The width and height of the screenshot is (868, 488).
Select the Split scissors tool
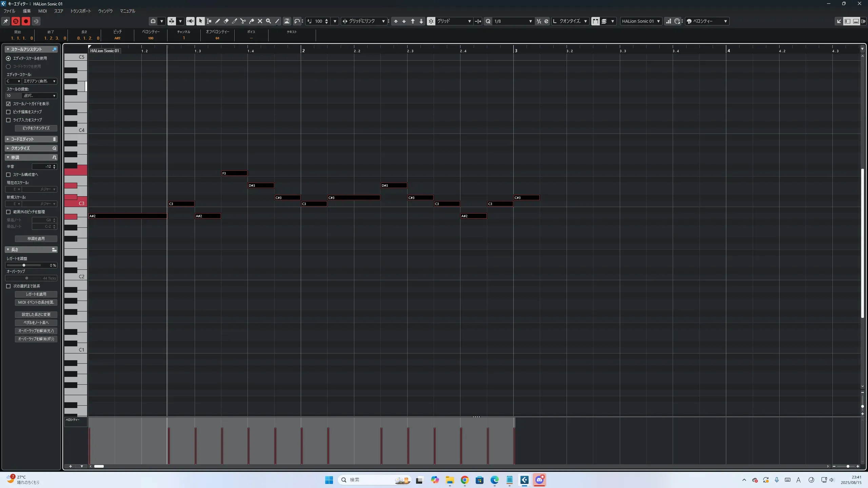(243, 21)
